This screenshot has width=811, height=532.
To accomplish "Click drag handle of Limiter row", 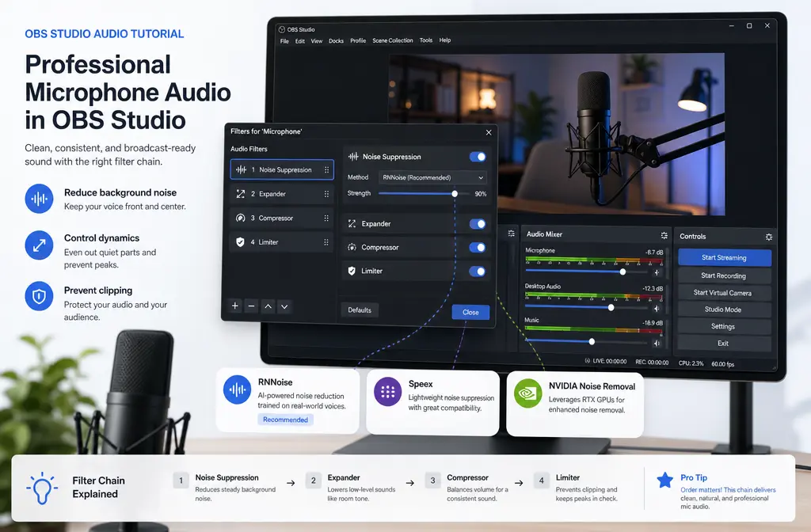I will (x=326, y=242).
